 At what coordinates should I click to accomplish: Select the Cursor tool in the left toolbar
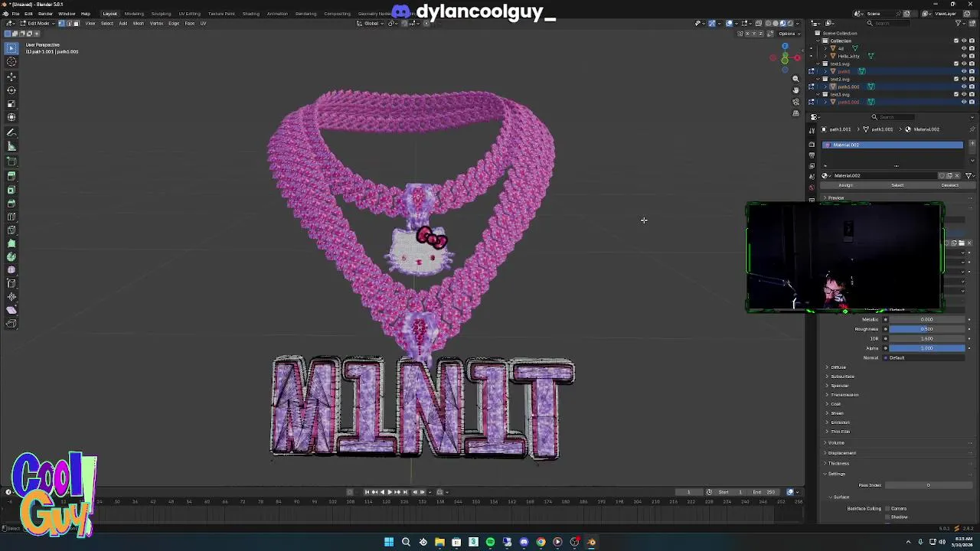(x=11, y=62)
